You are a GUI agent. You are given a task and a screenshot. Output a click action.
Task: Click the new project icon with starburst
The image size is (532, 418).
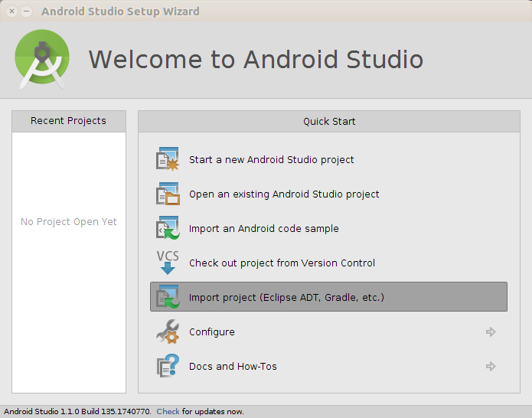(x=168, y=159)
